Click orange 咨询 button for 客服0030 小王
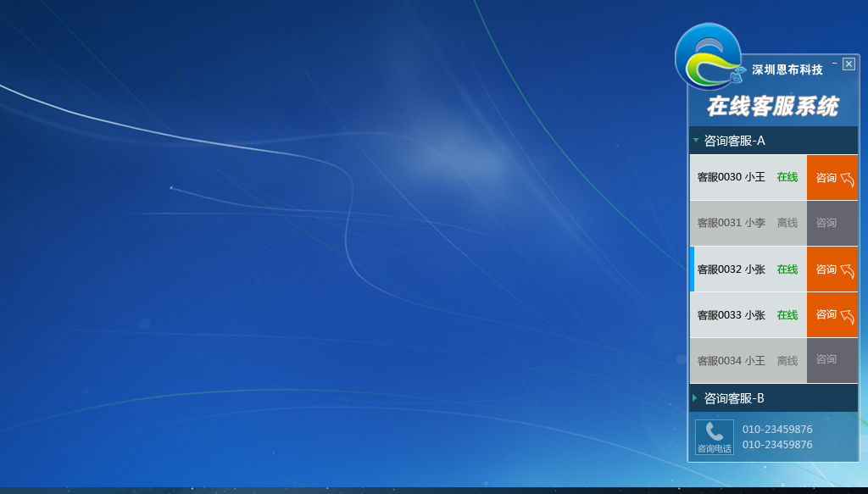 [x=832, y=178]
